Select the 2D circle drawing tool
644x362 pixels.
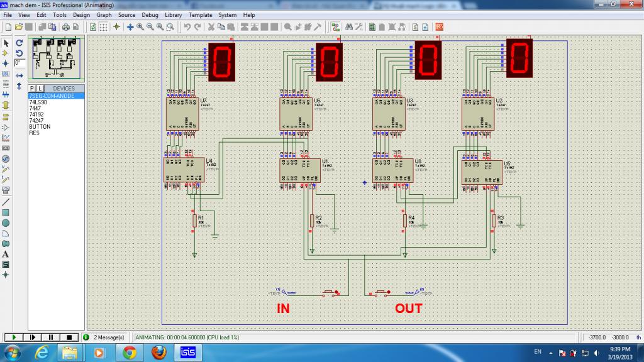(6, 222)
